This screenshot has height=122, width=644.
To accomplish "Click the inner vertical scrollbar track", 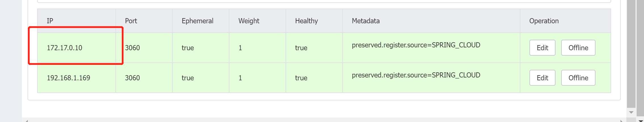I will tap(631, 54).
